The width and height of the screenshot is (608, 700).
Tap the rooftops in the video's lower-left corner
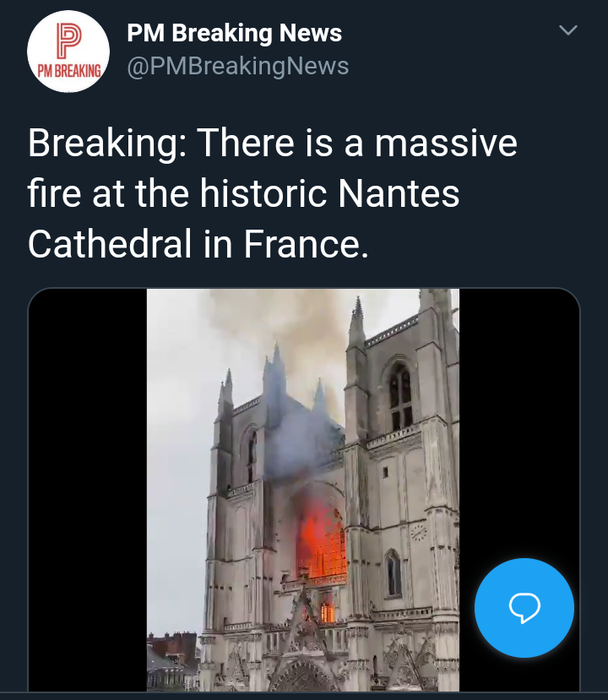pyautogui.click(x=173, y=660)
